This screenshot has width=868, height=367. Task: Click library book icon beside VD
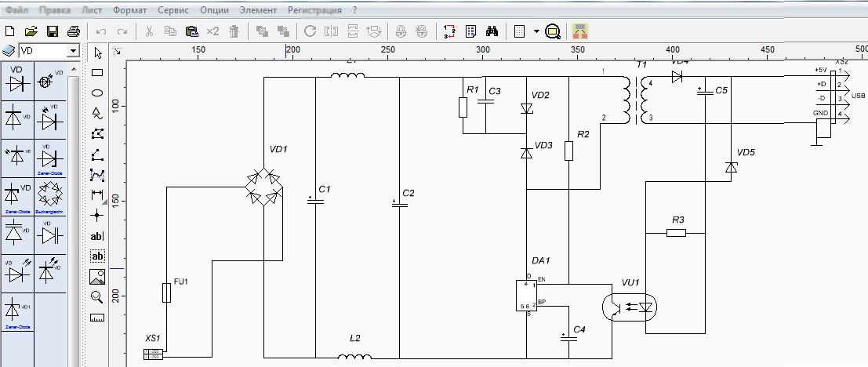tap(9, 51)
